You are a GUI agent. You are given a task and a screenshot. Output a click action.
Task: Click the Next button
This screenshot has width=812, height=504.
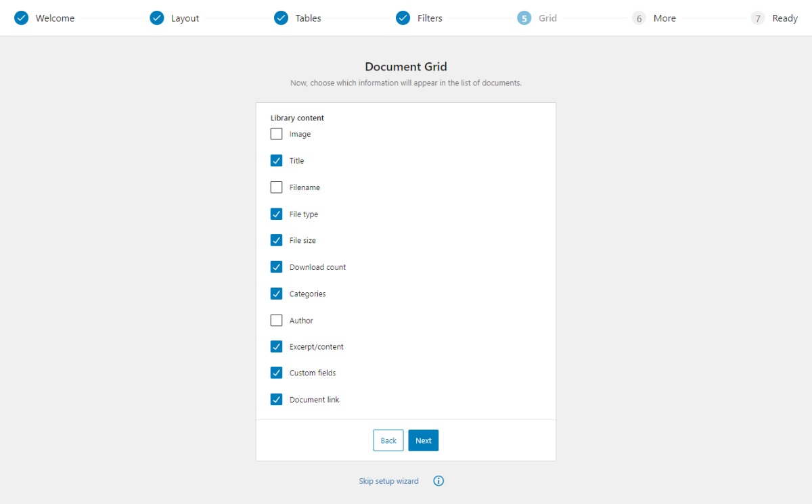tap(424, 440)
